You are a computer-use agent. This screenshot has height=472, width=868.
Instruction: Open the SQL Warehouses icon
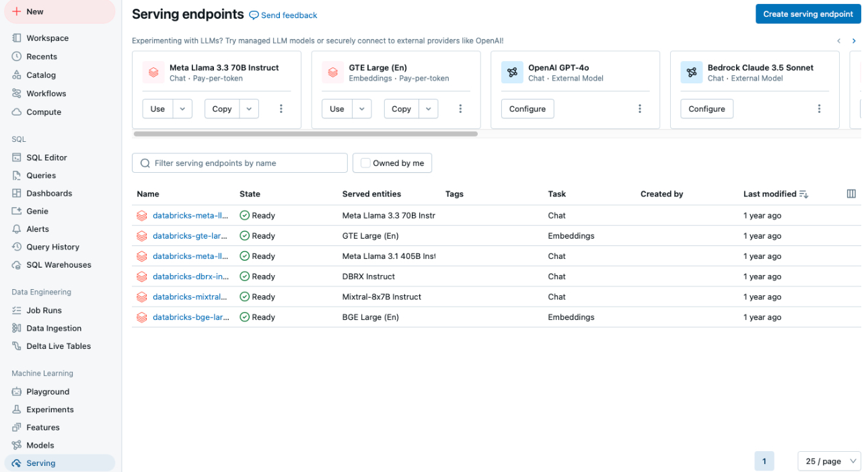click(x=17, y=265)
